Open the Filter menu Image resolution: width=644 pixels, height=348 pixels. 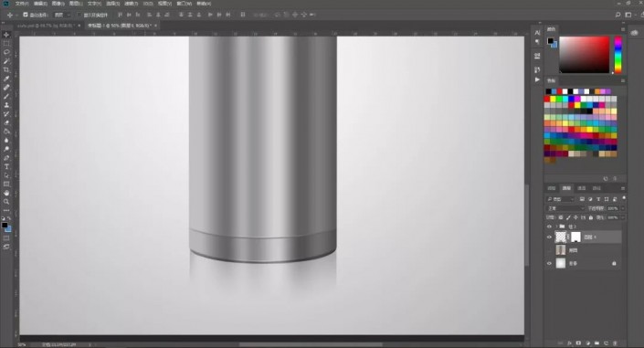[x=131, y=4]
